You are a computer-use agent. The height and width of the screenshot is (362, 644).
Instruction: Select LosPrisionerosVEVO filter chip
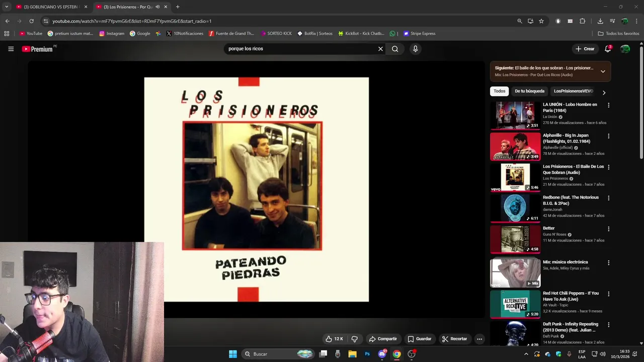(573, 91)
